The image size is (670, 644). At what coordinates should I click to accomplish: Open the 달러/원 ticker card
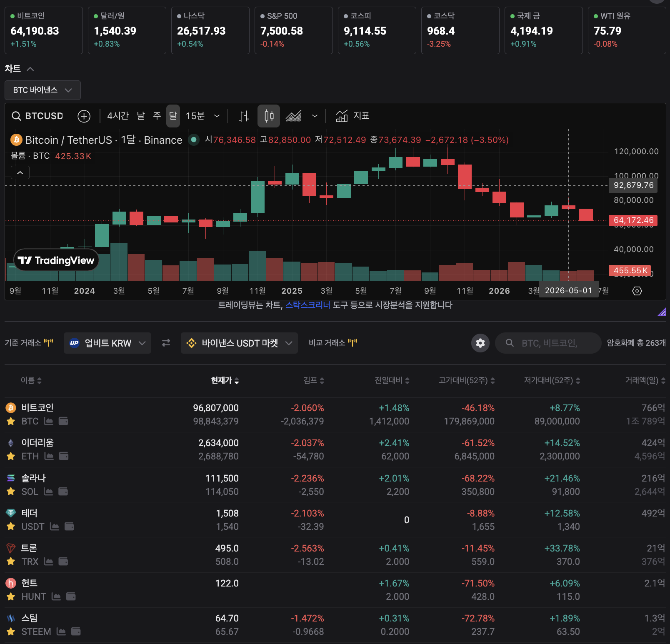(127, 30)
